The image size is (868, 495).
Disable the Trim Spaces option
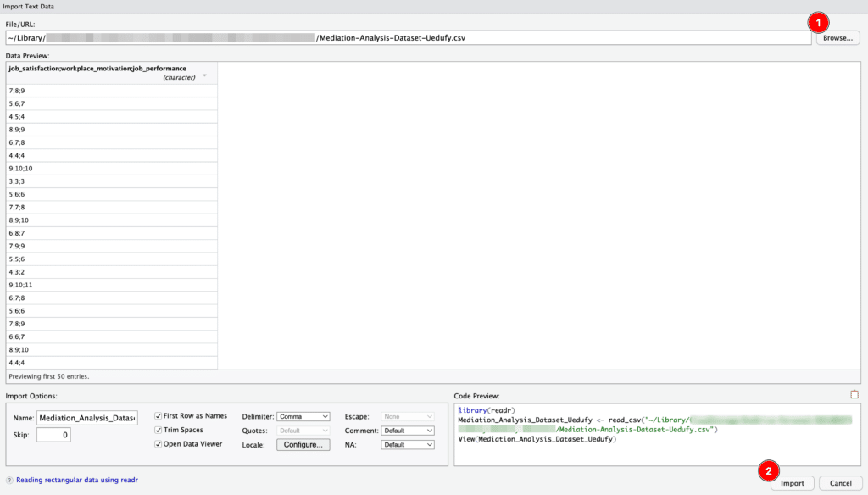click(x=156, y=429)
